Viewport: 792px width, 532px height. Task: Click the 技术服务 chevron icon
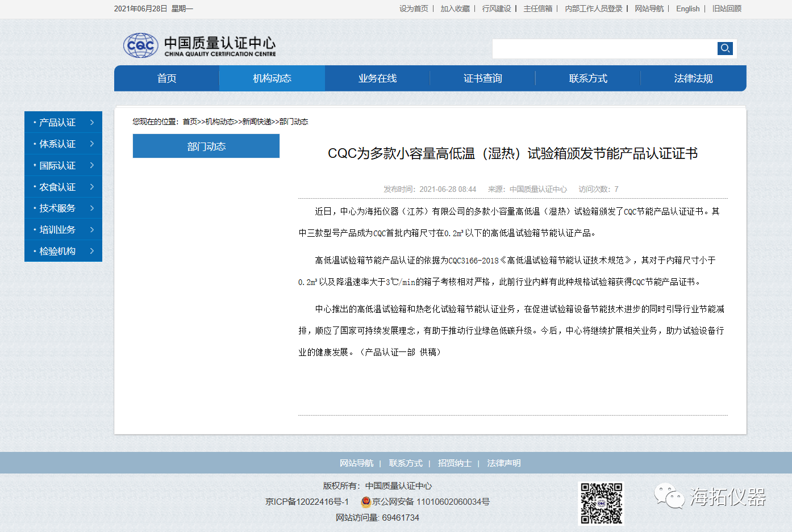(92, 208)
